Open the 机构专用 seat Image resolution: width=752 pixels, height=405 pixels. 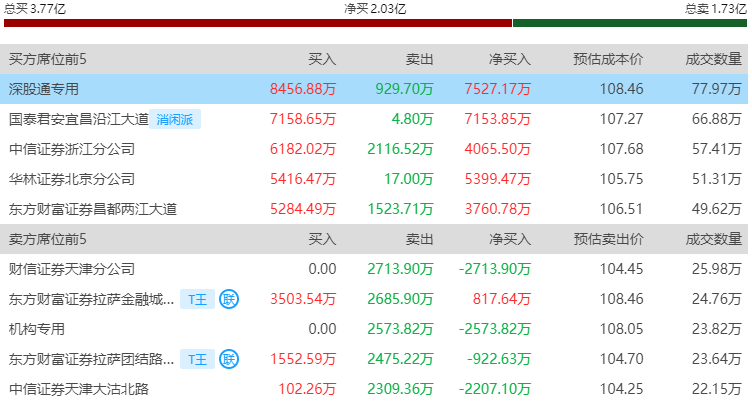pyautogui.click(x=36, y=329)
